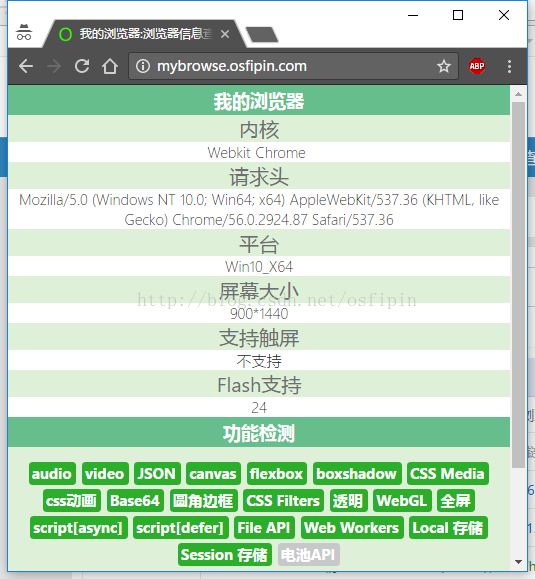Click the 透明 badge
535x579 pixels.
coord(348,501)
